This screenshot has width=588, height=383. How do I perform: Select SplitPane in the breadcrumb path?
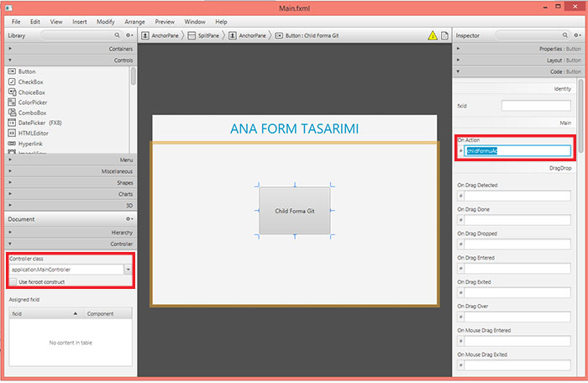pos(207,36)
